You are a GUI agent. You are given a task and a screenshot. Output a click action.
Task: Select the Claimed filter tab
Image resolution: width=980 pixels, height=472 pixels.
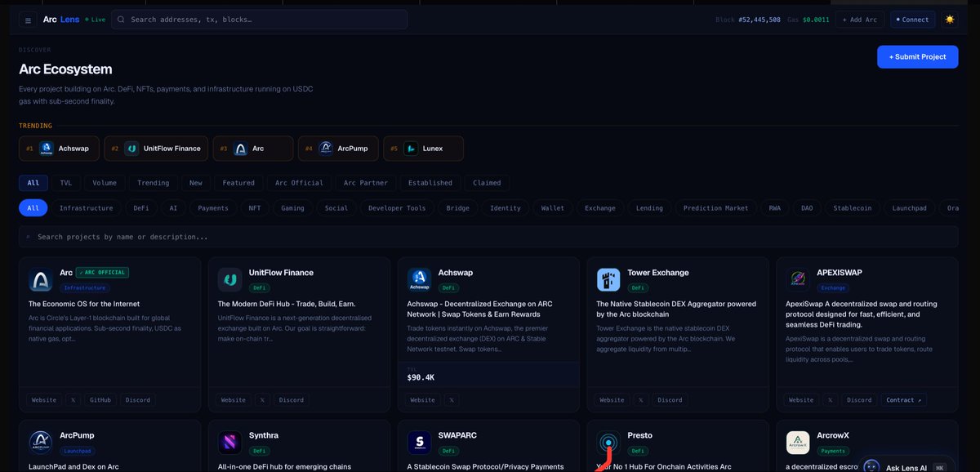pyautogui.click(x=487, y=183)
